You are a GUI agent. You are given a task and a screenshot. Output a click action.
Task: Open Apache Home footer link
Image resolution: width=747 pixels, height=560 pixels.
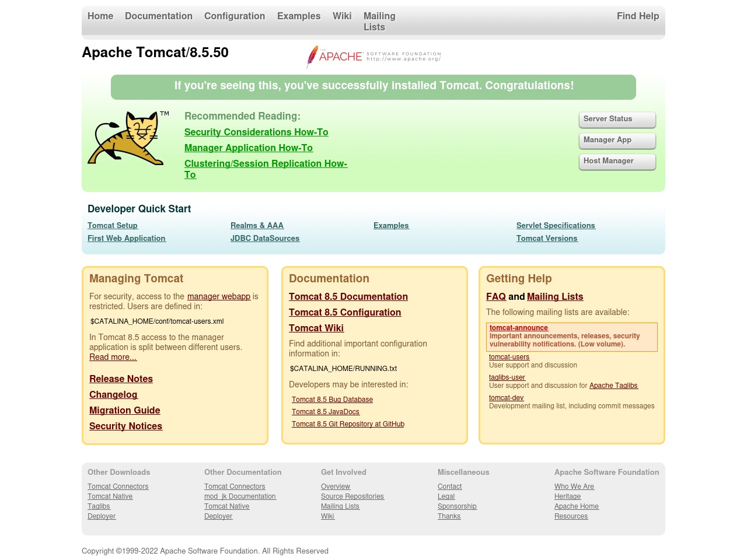577,506
